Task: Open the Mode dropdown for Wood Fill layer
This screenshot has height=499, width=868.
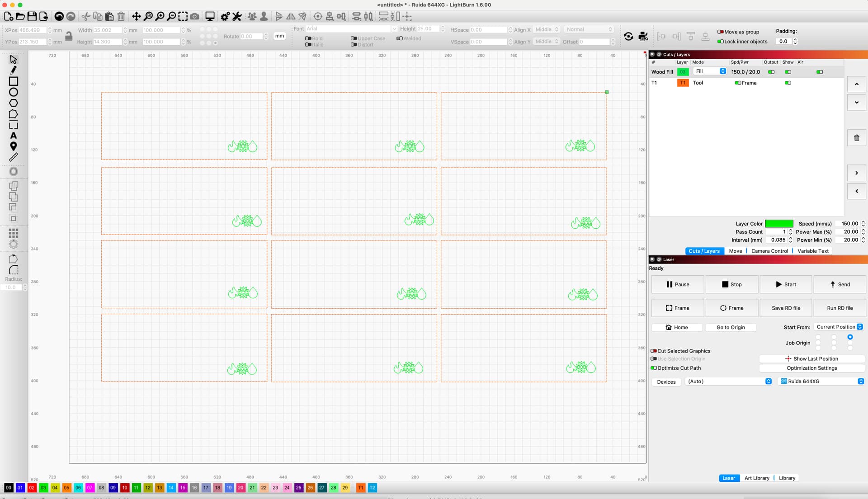Action: click(710, 71)
